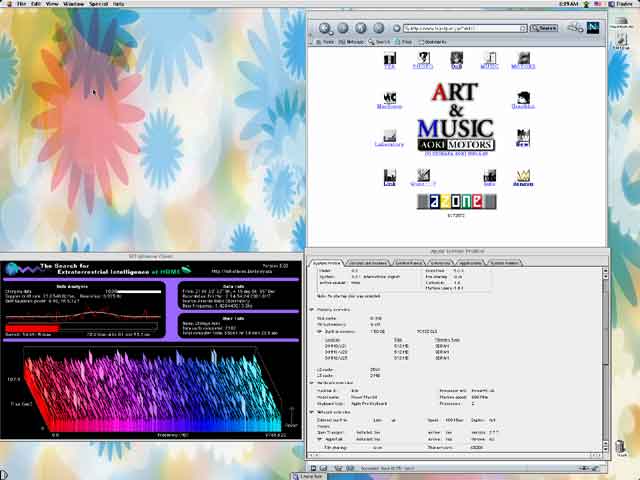640x480 pixels.
Task: Open the Apple menu
Action: [8, 4]
